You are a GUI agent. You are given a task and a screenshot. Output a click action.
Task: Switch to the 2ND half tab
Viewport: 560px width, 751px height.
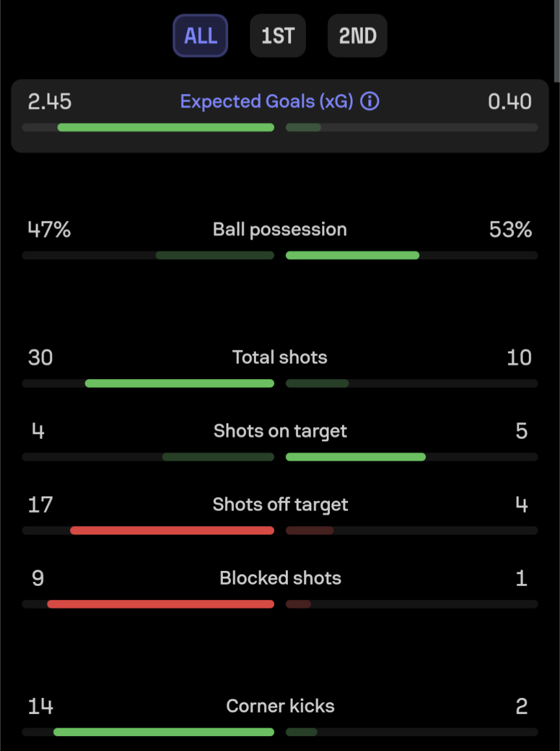point(357,36)
